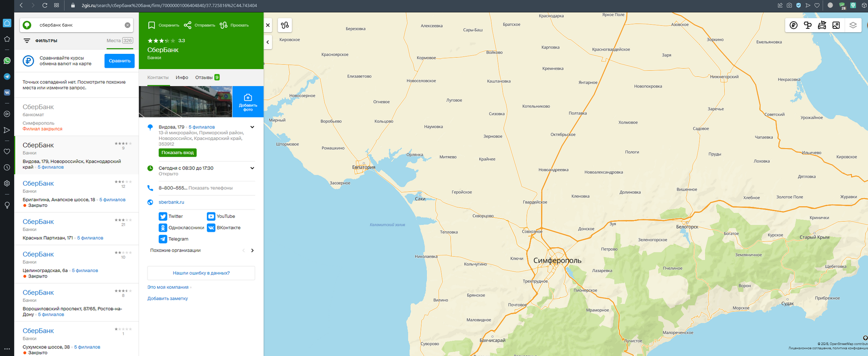The width and height of the screenshot is (868, 356).
Task: Click the Показать вход button
Action: point(178,153)
